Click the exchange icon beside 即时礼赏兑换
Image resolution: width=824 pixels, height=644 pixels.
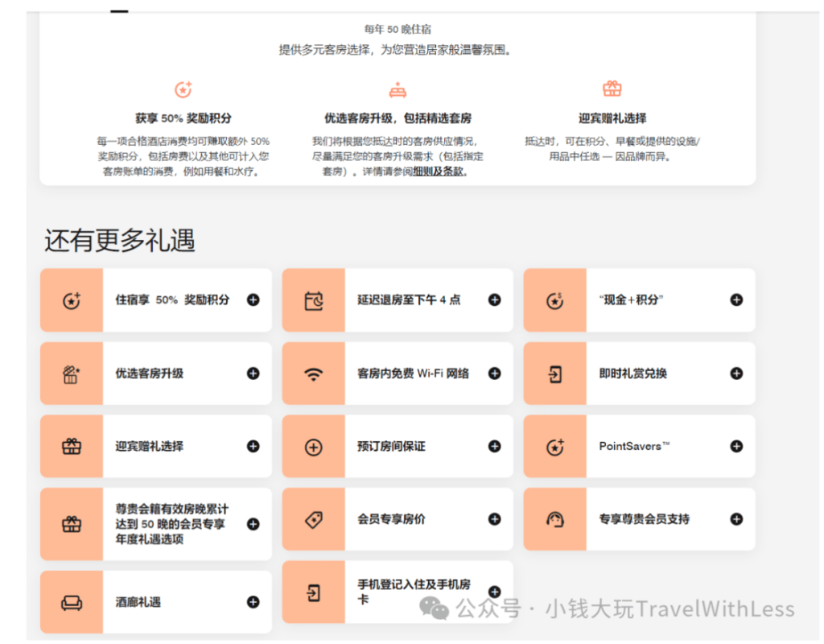point(554,374)
